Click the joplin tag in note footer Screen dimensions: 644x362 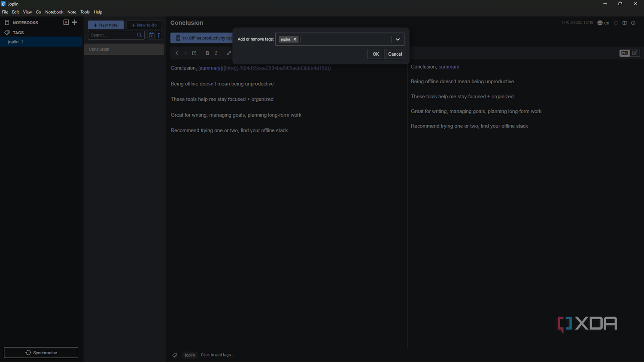(190, 355)
